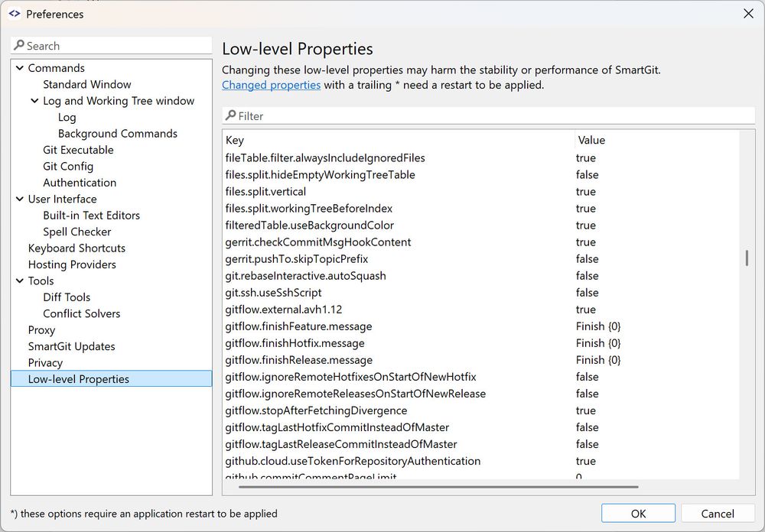Select gerrit.pushTo.skipTopicPrefix key

click(x=297, y=259)
